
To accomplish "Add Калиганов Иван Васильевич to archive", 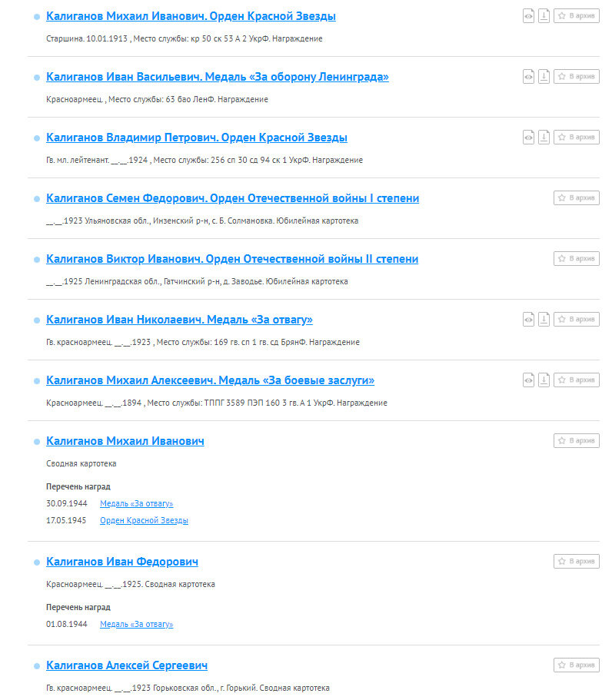I will (577, 76).
